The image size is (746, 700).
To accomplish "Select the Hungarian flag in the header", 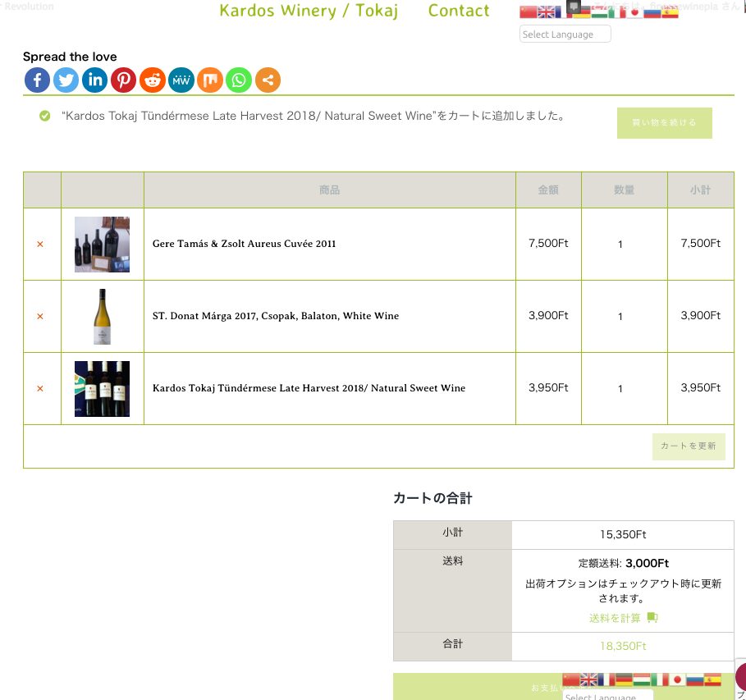I will click(599, 11).
